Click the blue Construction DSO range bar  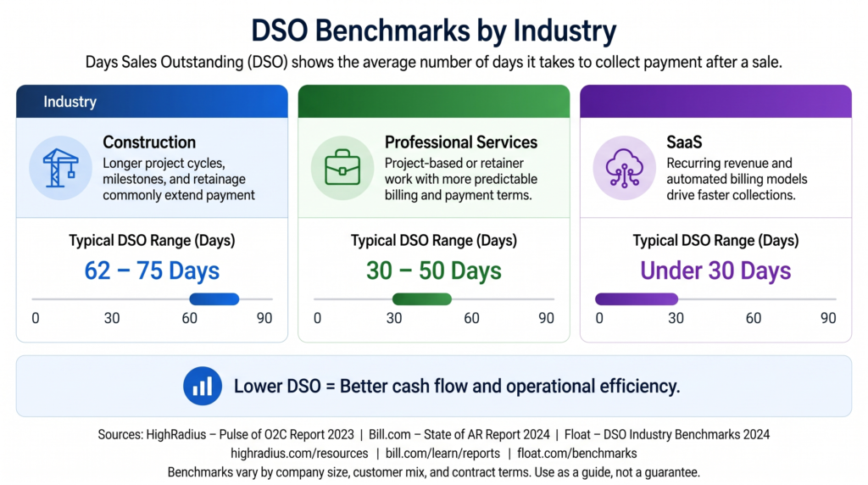[x=214, y=299]
